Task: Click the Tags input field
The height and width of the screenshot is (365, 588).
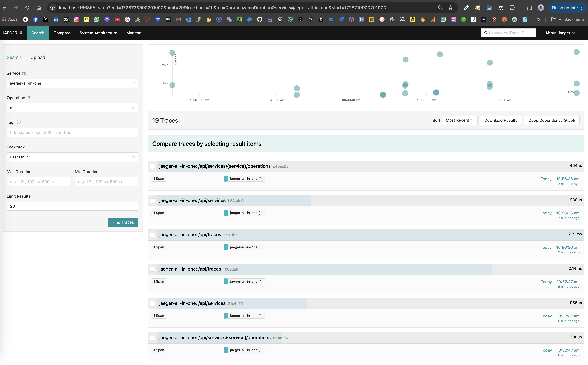Action: pyautogui.click(x=72, y=133)
